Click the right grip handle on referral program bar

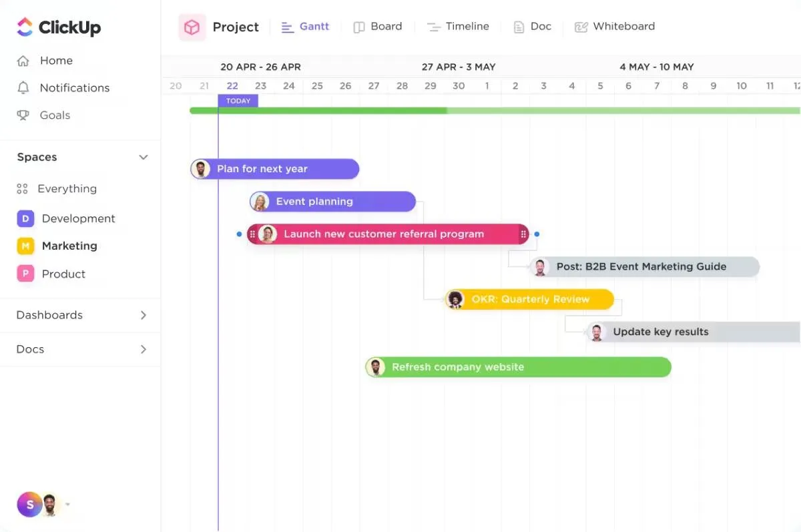point(523,234)
